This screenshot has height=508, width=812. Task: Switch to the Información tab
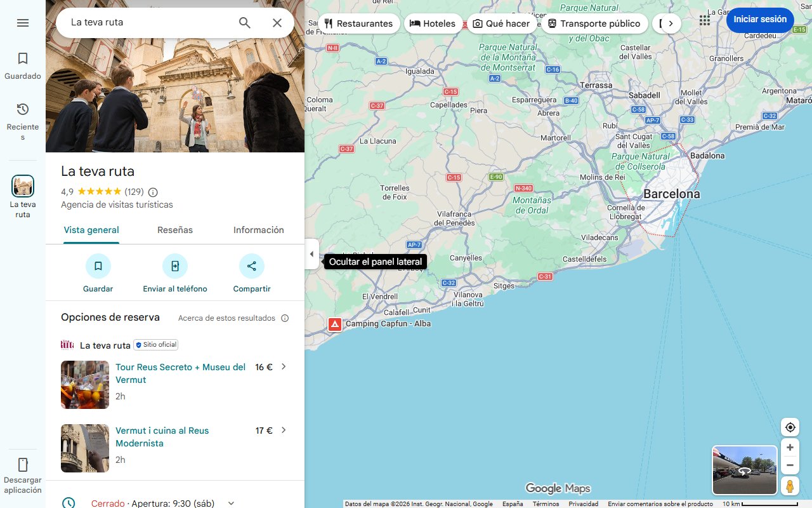pyautogui.click(x=258, y=229)
